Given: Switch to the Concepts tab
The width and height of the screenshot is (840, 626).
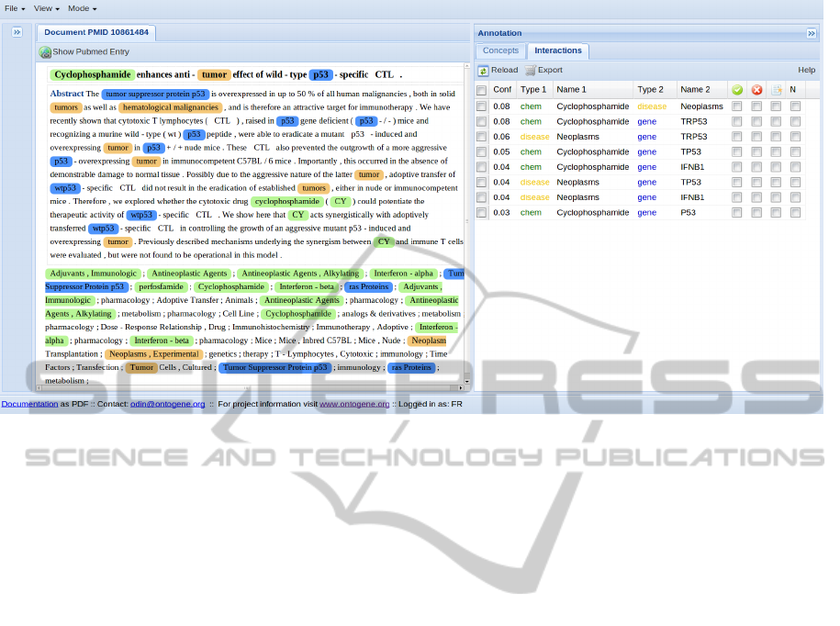Looking at the screenshot, I should click(x=500, y=51).
